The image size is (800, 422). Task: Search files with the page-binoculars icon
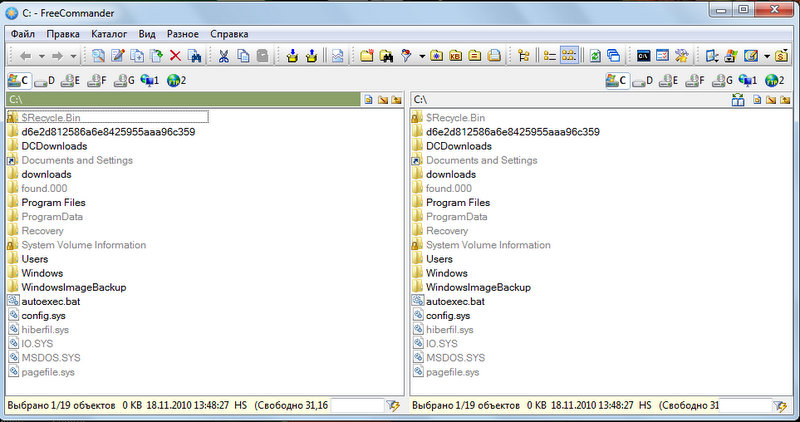194,56
